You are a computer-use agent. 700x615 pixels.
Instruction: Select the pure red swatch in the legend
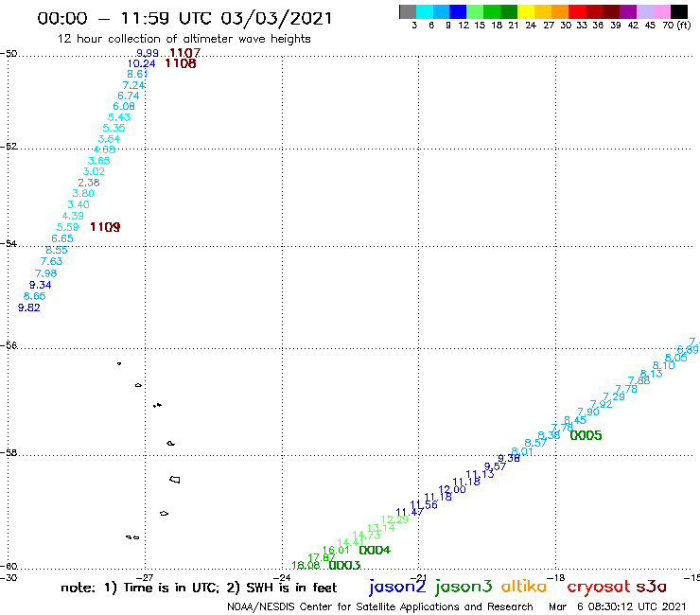(x=577, y=11)
